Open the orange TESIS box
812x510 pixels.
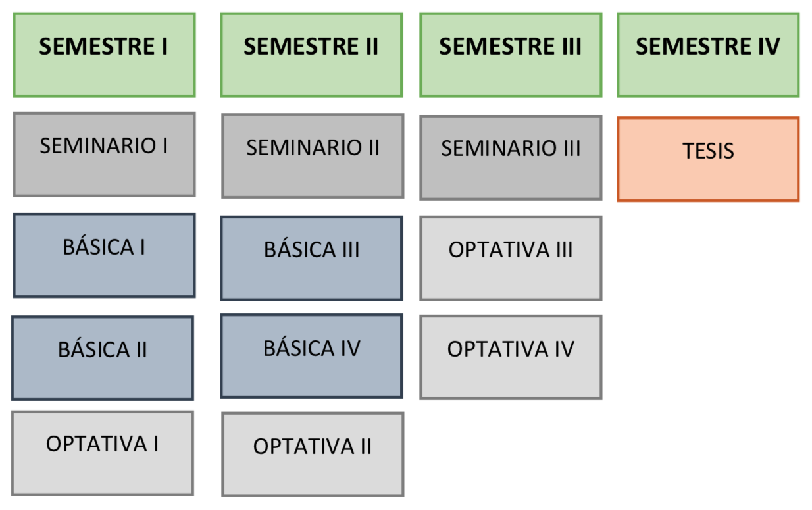pyautogui.click(x=708, y=159)
